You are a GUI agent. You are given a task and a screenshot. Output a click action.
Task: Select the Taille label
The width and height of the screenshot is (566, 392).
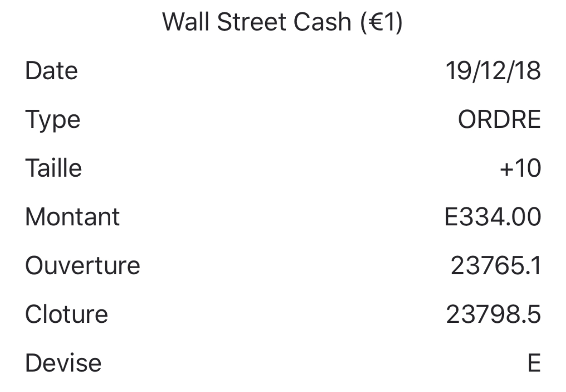coord(53,168)
